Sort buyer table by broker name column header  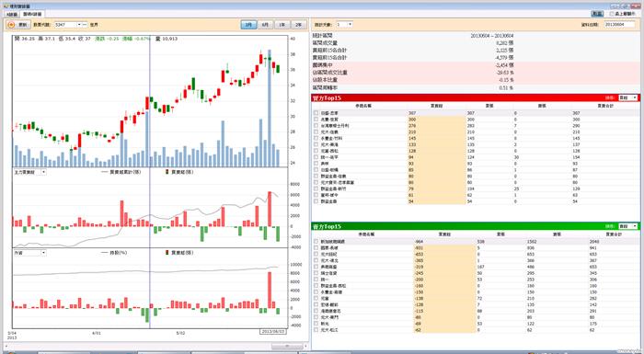[363, 106]
